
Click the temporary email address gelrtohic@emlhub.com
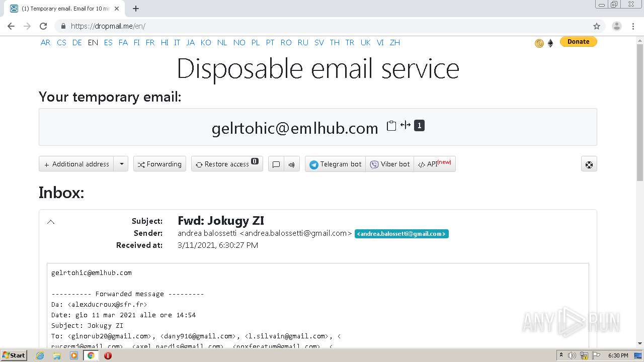[x=295, y=128]
